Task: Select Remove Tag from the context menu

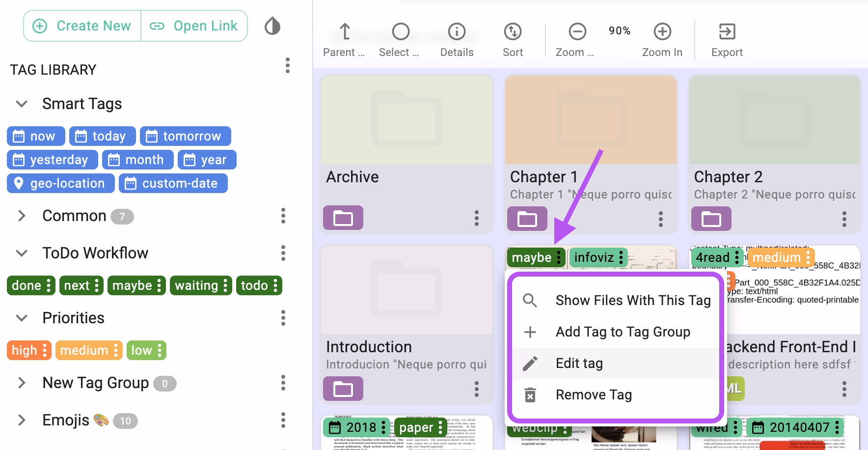Action: coord(594,394)
